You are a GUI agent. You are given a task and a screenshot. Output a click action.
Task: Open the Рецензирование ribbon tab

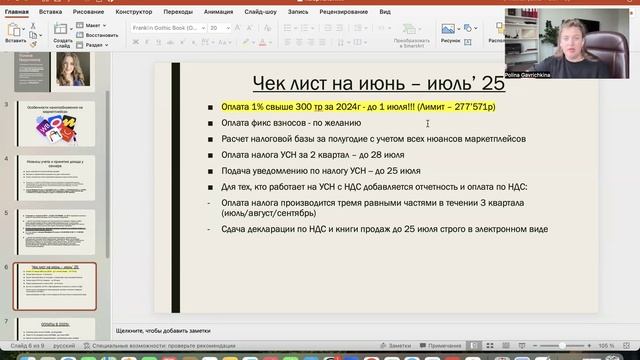343,12
